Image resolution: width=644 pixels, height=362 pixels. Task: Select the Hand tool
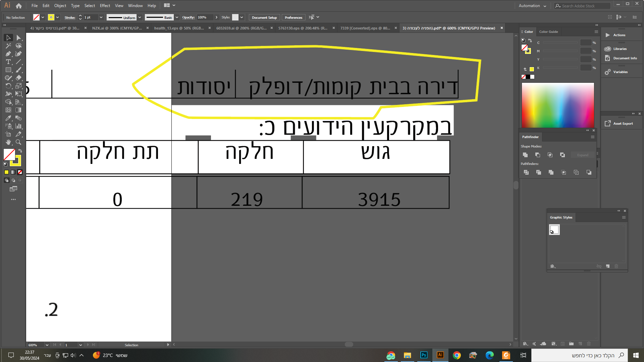pos(8,142)
